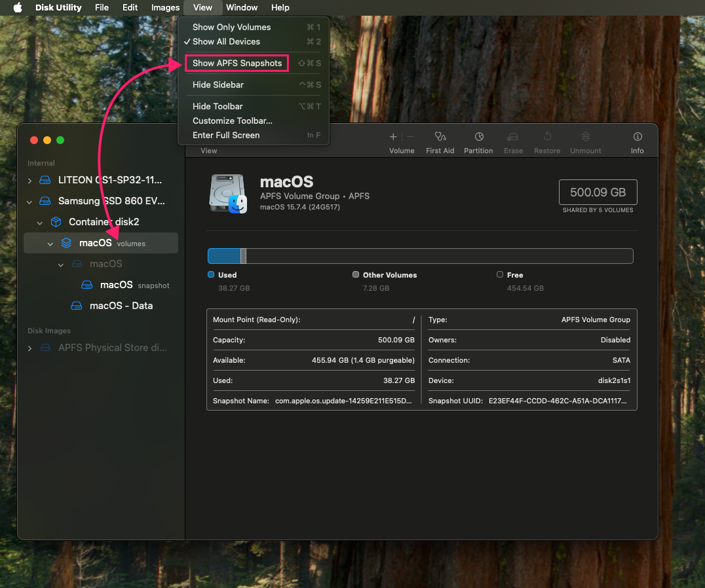Click the 455.94 GB available value
Image resolution: width=705 pixels, height=588 pixels.
click(x=363, y=360)
